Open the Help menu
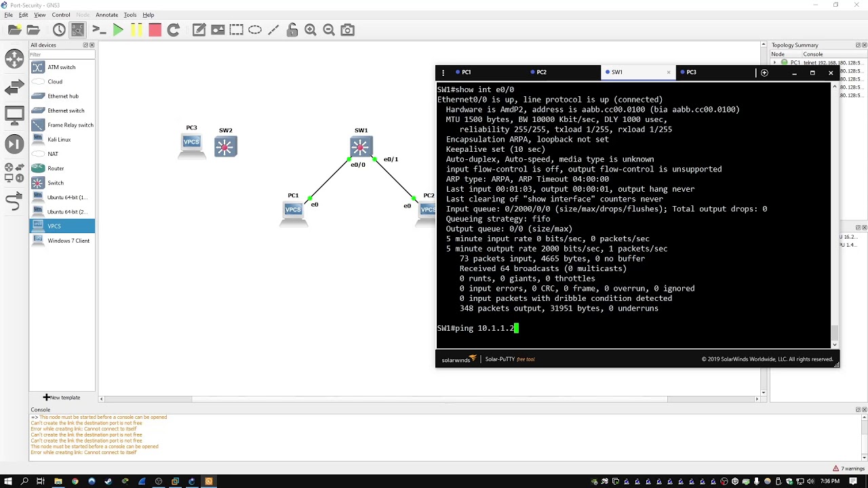The width and height of the screenshot is (868, 488). 149,15
